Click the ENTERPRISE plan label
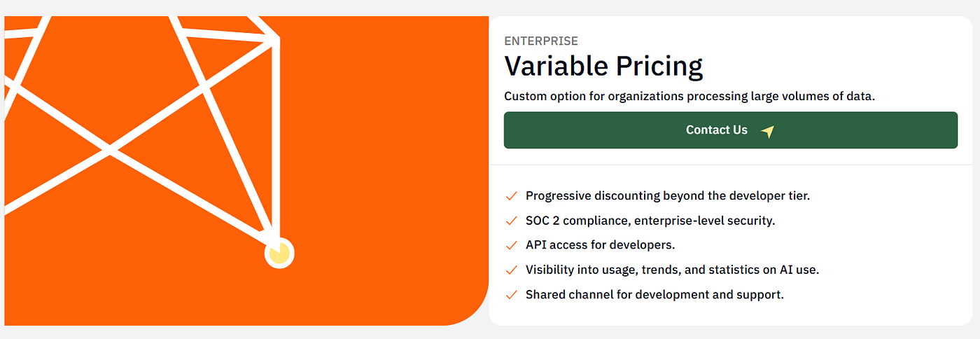Screen dimensions: 980x339 (x=541, y=41)
